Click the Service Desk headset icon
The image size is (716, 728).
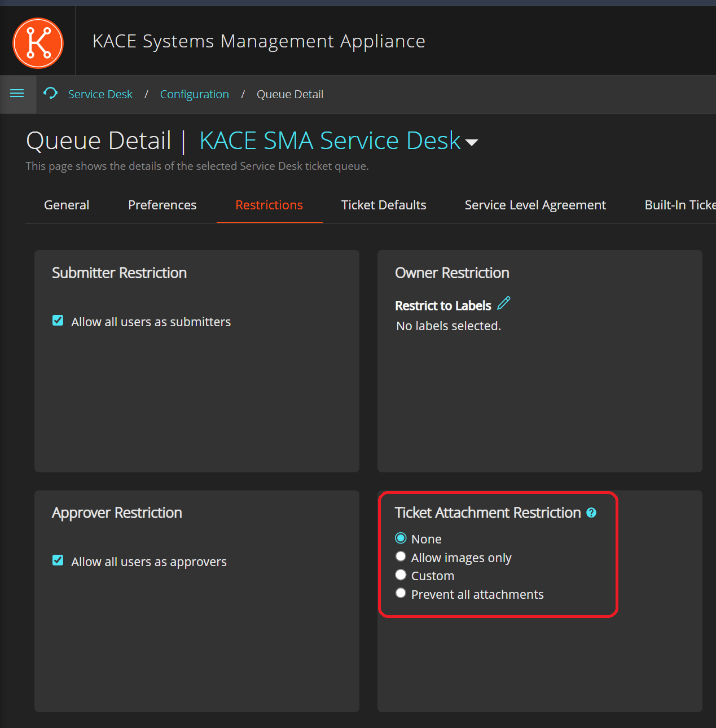pyautogui.click(x=51, y=93)
